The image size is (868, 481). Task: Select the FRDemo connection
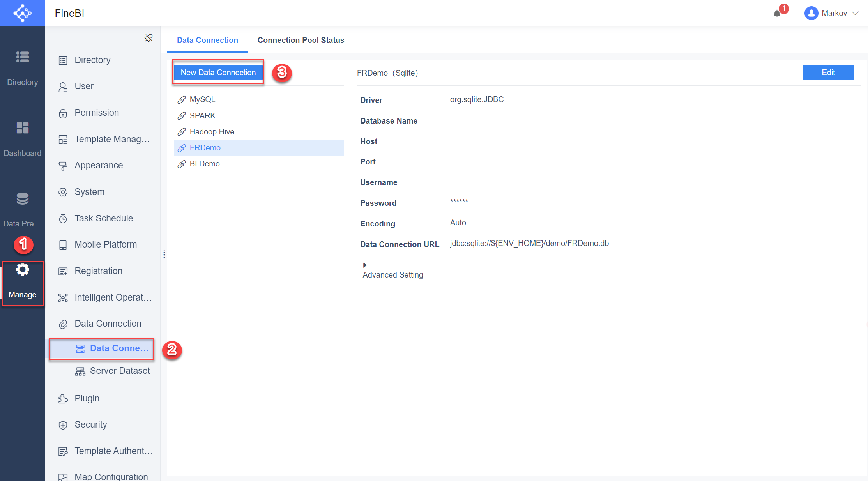click(x=259, y=148)
